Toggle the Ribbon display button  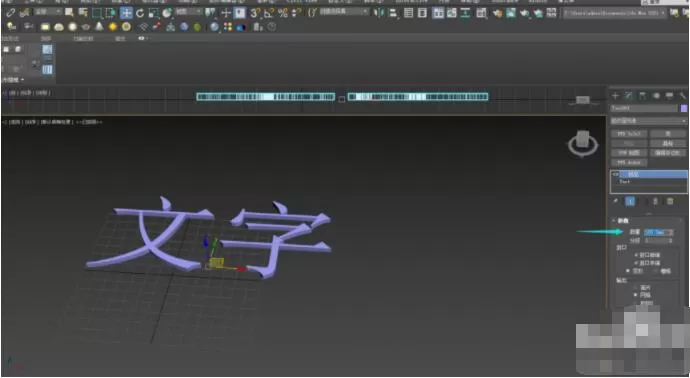[x=438, y=13]
